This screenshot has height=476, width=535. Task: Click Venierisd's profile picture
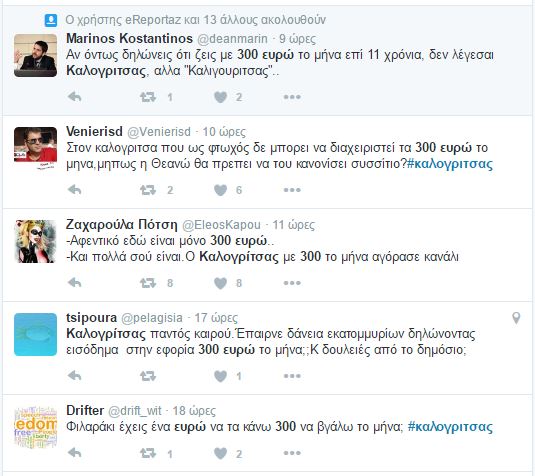tap(35, 148)
